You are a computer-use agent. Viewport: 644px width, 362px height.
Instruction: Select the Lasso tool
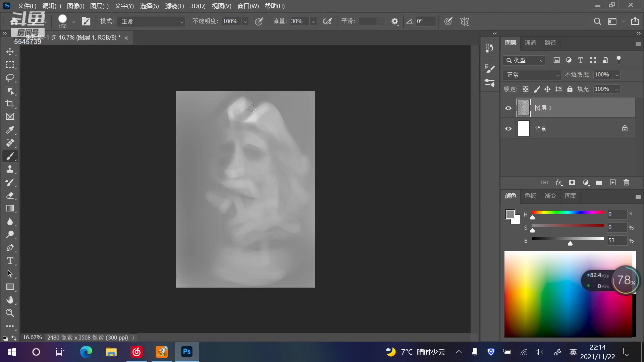coord(10,78)
